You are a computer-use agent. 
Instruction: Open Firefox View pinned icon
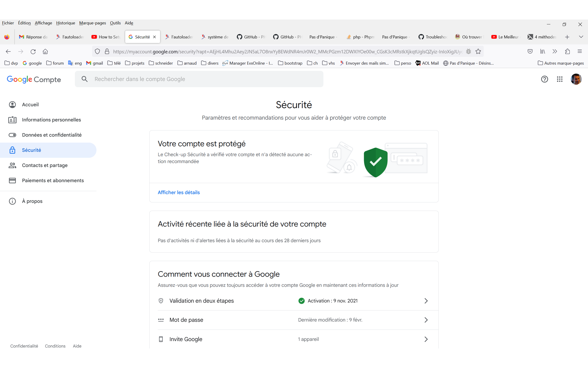pyautogui.click(x=7, y=37)
